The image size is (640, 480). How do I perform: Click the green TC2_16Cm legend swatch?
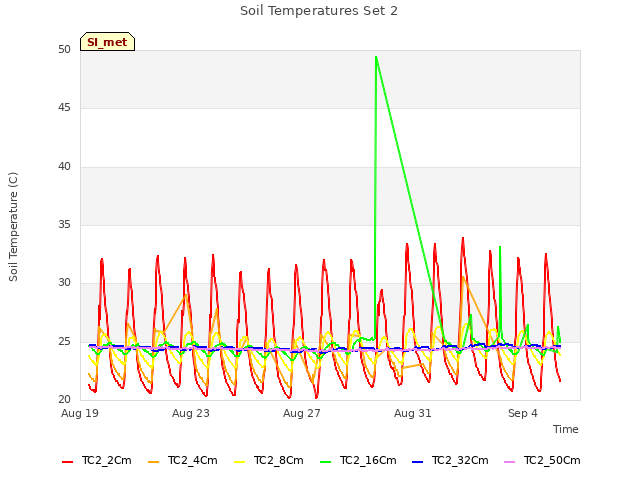click(326, 462)
